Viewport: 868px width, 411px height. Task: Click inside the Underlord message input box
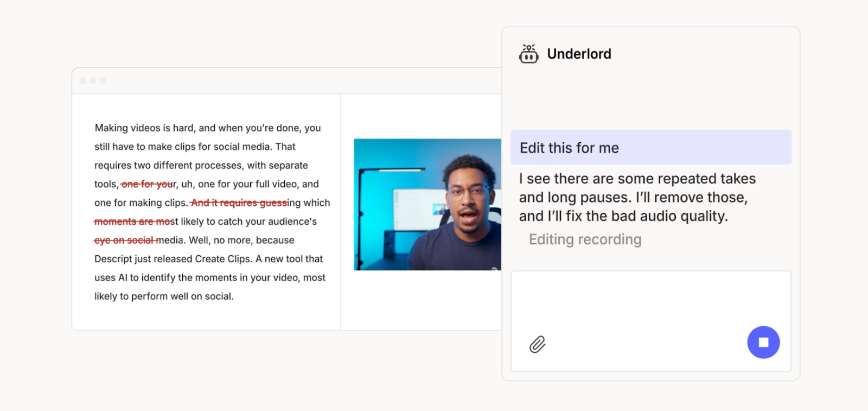point(651,321)
